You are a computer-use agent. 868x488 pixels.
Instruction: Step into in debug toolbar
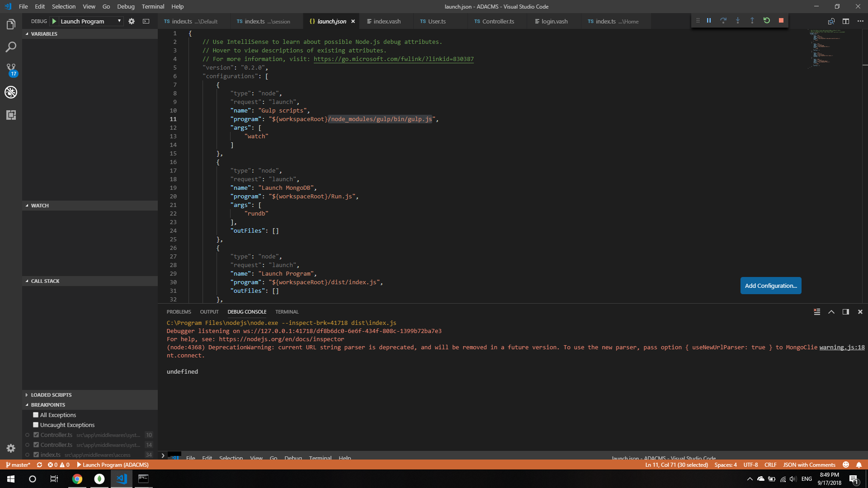(x=738, y=20)
